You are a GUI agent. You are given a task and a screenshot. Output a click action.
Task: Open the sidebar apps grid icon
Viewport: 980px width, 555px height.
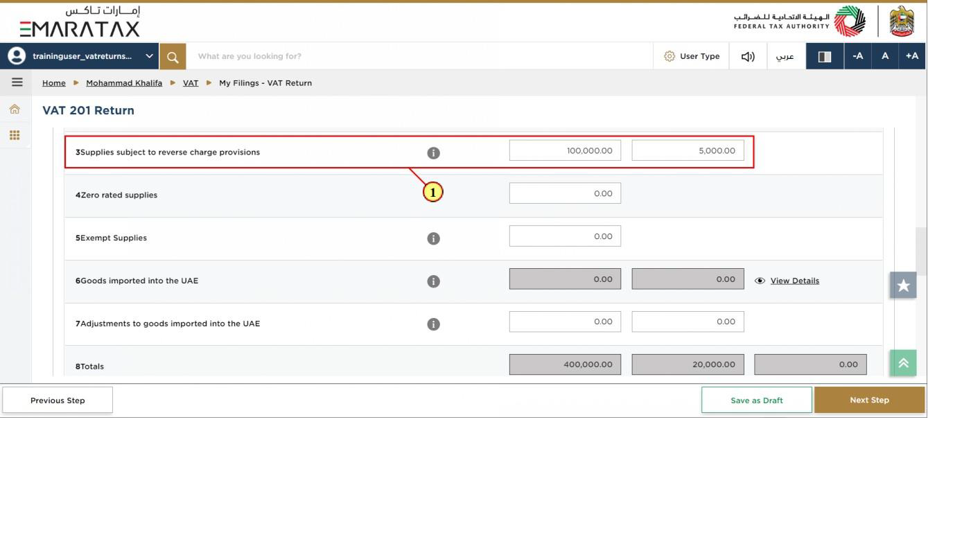pyautogui.click(x=15, y=135)
